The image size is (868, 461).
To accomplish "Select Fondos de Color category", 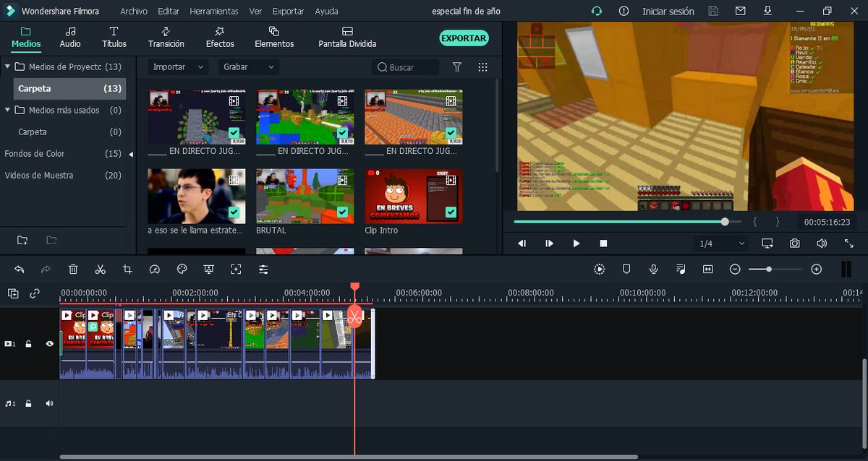I will tap(35, 153).
